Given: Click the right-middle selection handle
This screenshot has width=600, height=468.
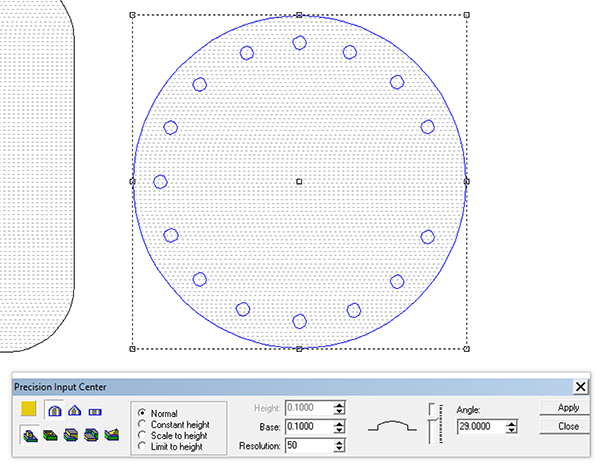Looking at the screenshot, I should pyautogui.click(x=466, y=181).
